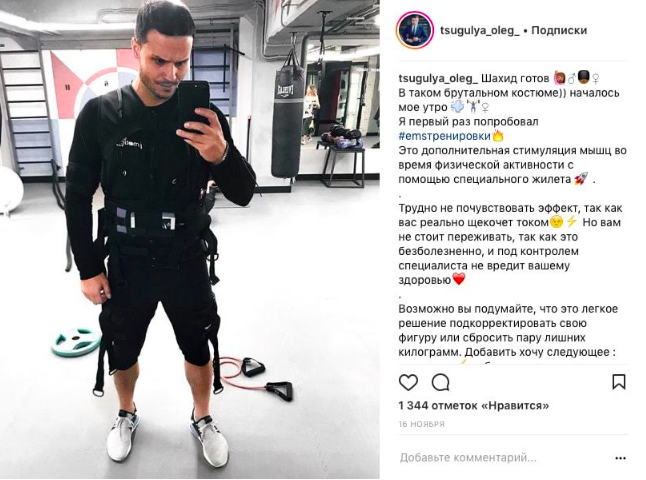
Task: Click the weightlifter emoji in the caption
Action: click(x=473, y=107)
